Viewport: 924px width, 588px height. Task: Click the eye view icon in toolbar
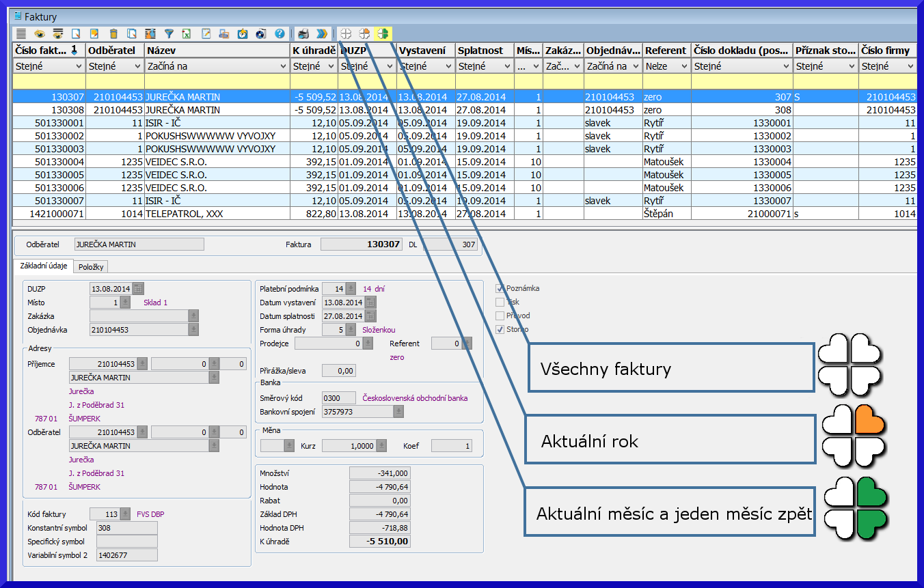click(40, 33)
